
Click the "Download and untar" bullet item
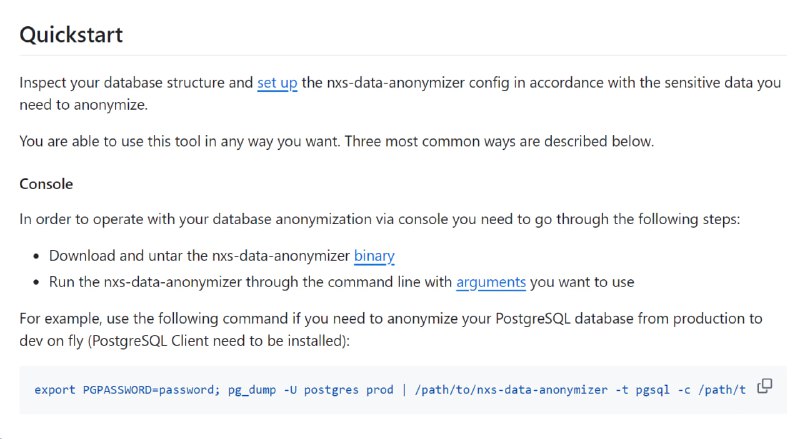coord(221,256)
